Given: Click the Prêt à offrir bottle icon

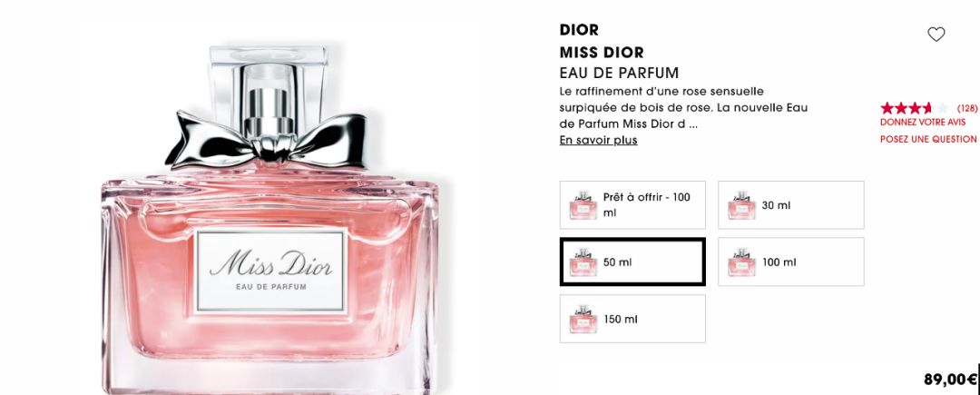Looking at the screenshot, I should [x=583, y=205].
